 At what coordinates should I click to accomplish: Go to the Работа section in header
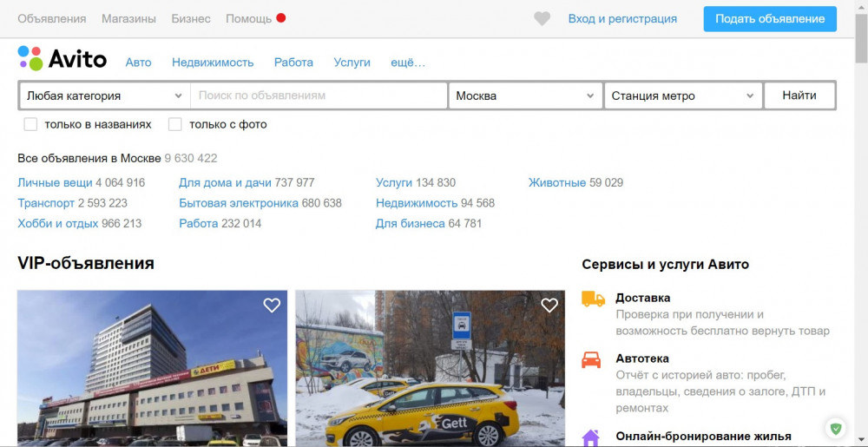tap(293, 62)
